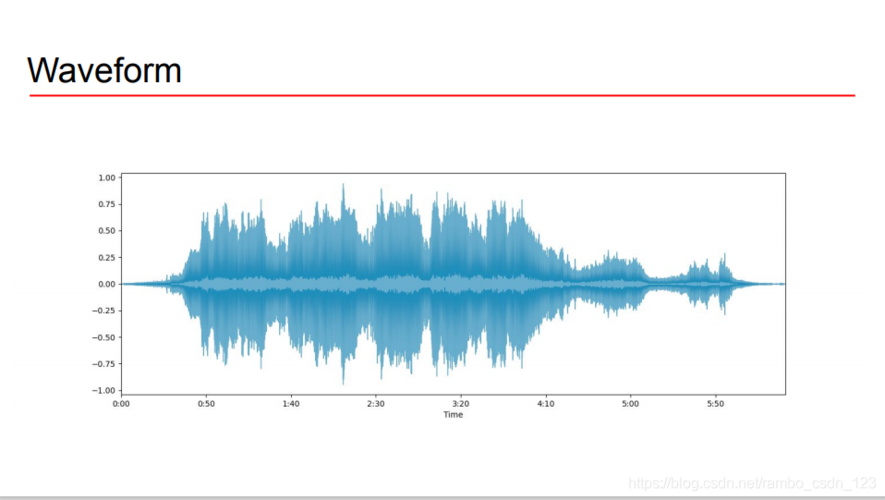Click the red horizontal line under title
The width and height of the screenshot is (885, 500).
pyautogui.click(x=442, y=96)
